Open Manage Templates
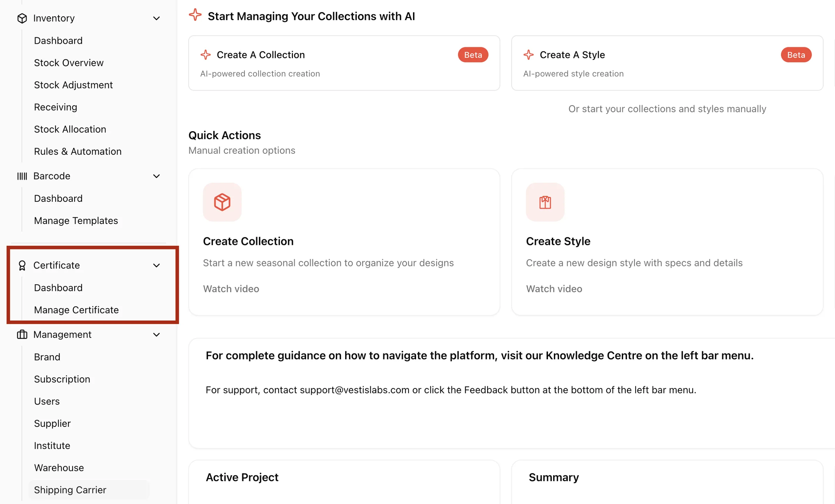The image size is (835, 504). (x=76, y=221)
